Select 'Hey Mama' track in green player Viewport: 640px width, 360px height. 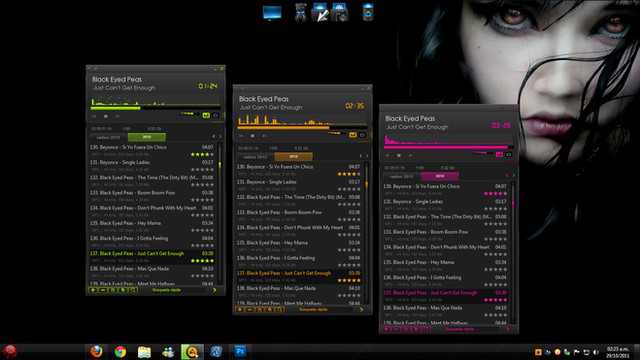point(152,227)
